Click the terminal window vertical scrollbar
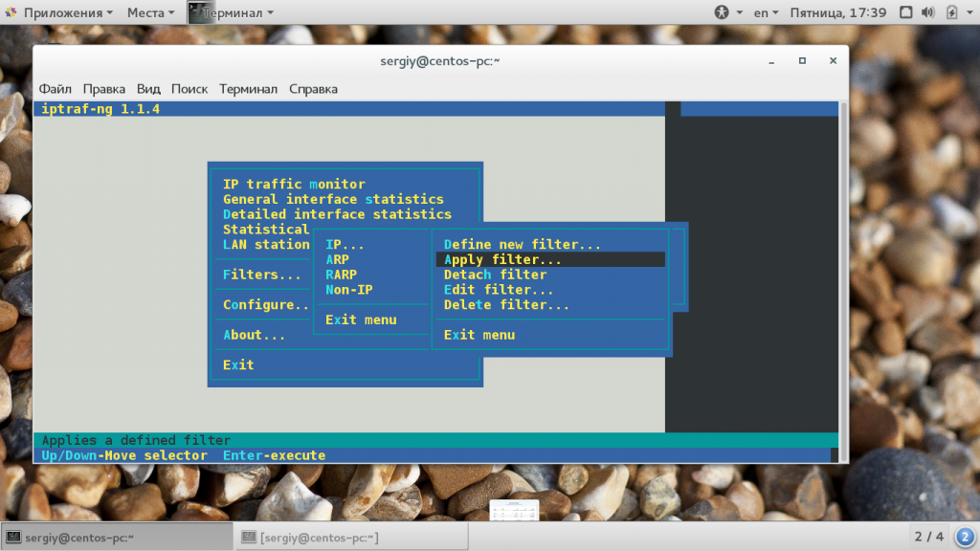Image resolution: width=980 pixels, height=551 pixels. 844,281
